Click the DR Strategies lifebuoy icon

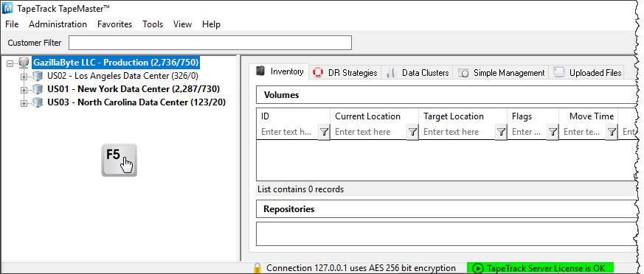(318, 73)
